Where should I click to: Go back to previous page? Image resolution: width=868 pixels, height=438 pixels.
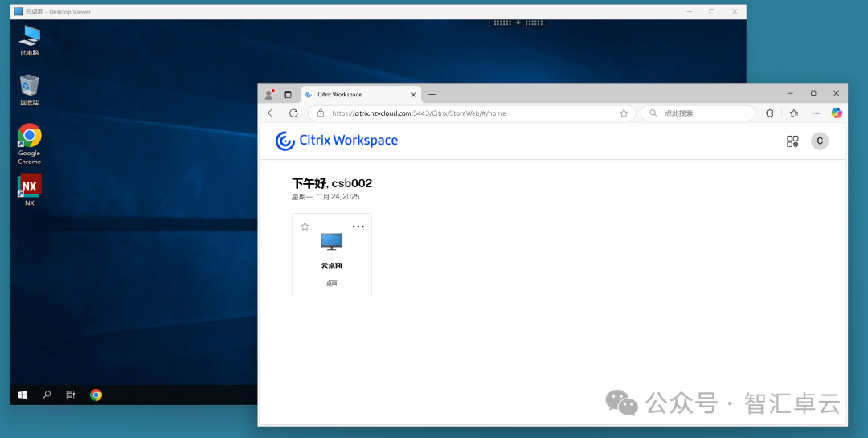pos(272,113)
